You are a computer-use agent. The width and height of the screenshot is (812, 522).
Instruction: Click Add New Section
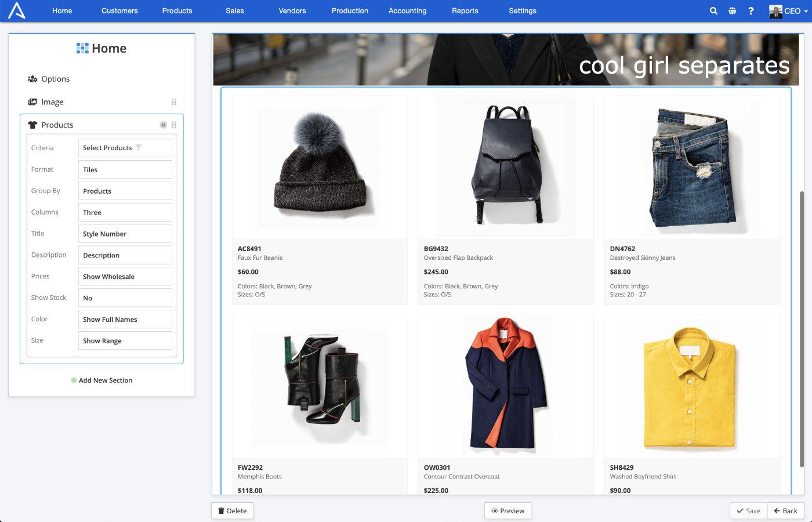click(101, 380)
